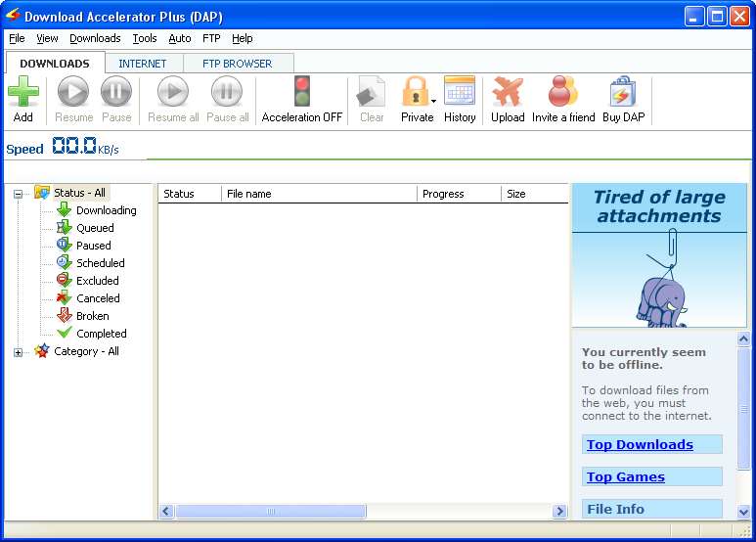Click the Pause icon in the toolbar
Image resolution: width=756 pixels, height=542 pixels.
(116, 91)
